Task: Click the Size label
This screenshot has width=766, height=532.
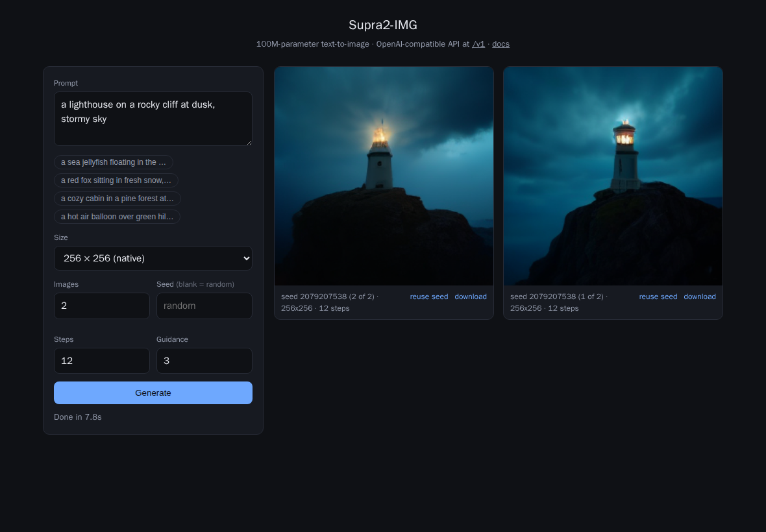Action: pyautogui.click(x=60, y=237)
